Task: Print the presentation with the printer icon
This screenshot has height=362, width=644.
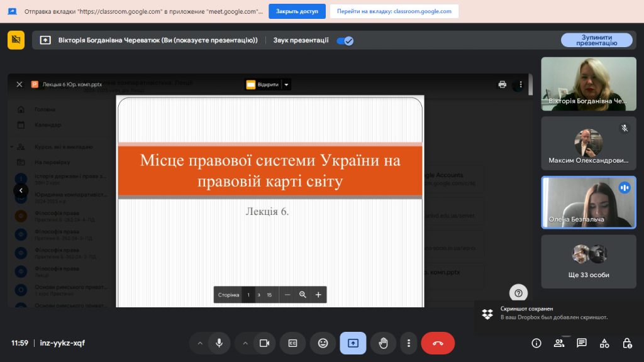Action: pyautogui.click(x=502, y=84)
